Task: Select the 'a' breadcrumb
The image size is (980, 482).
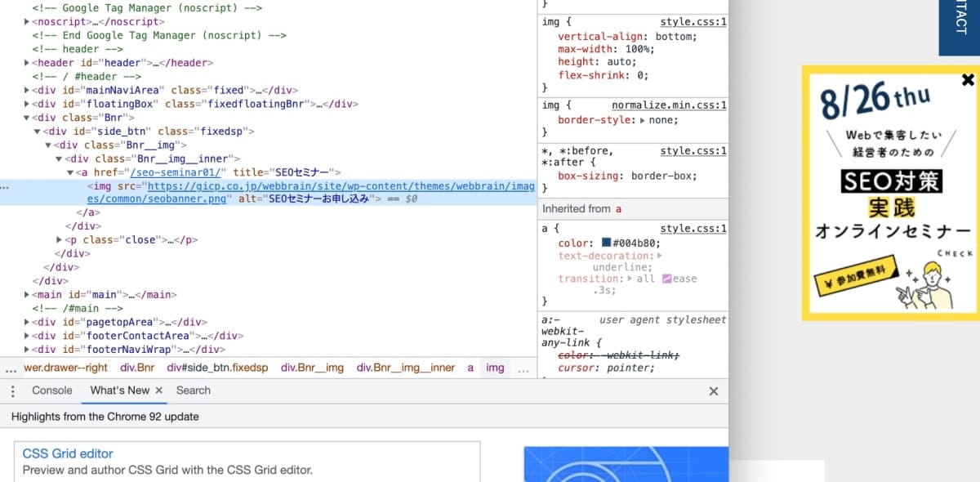Action: [470, 368]
